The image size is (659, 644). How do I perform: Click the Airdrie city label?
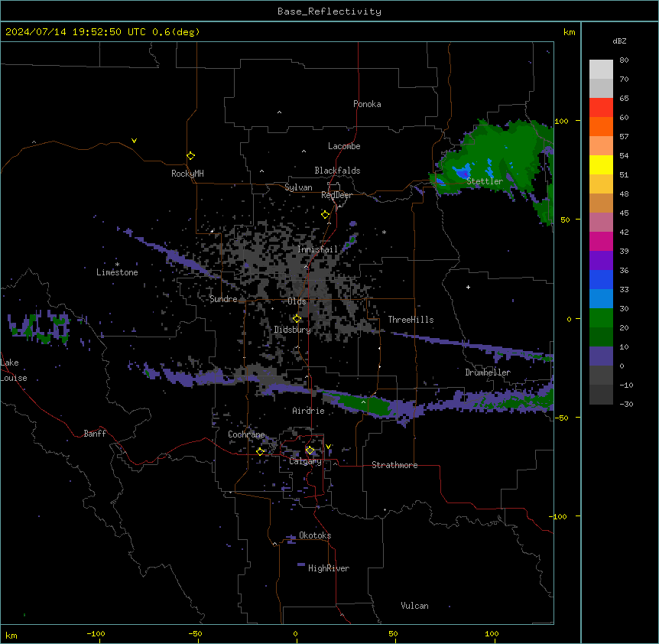(x=309, y=411)
